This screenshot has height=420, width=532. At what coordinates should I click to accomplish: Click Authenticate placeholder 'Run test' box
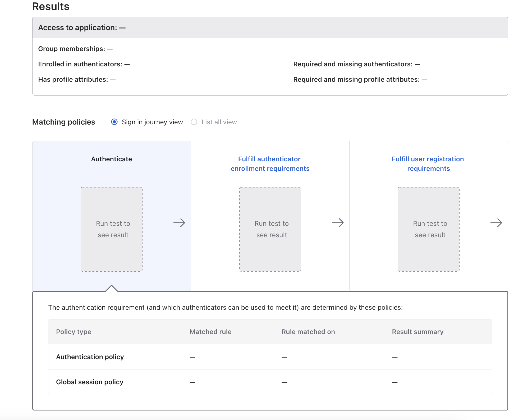tap(111, 229)
